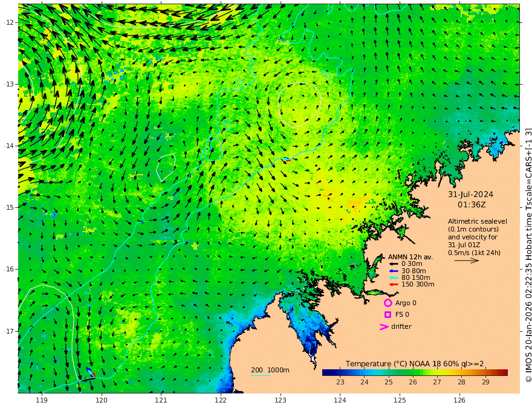Click the colorbar tick label 25
The height and width of the screenshot is (411, 532).
coord(389,382)
